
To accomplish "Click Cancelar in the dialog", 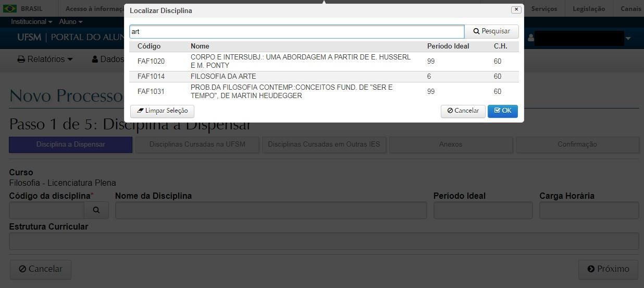I will (x=463, y=111).
